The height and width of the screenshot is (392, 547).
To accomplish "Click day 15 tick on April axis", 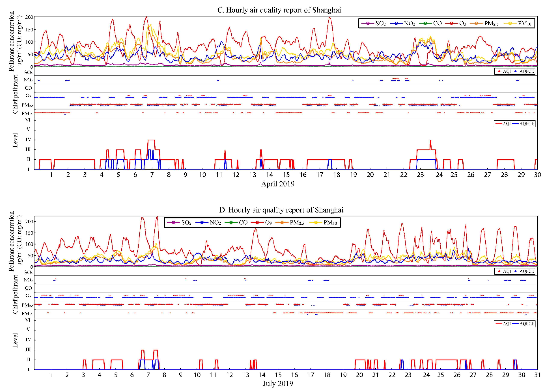I will pyautogui.click(x=286, y=175).
